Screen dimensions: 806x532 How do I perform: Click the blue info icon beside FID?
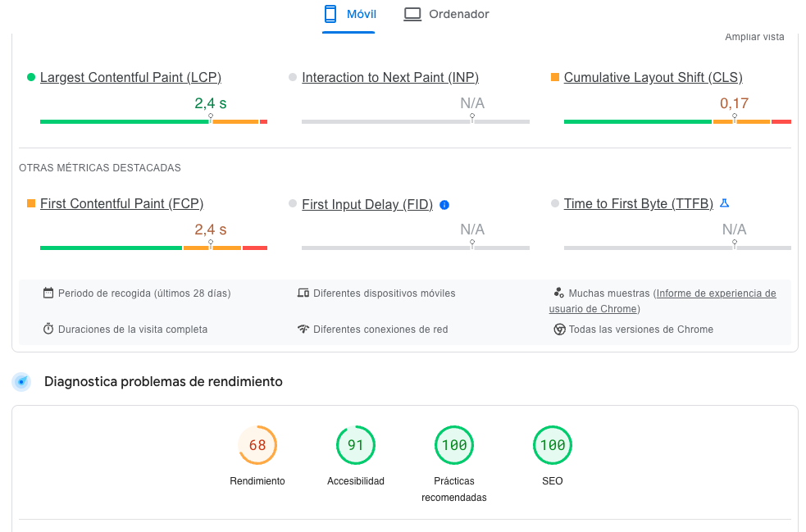coord(444,205)
